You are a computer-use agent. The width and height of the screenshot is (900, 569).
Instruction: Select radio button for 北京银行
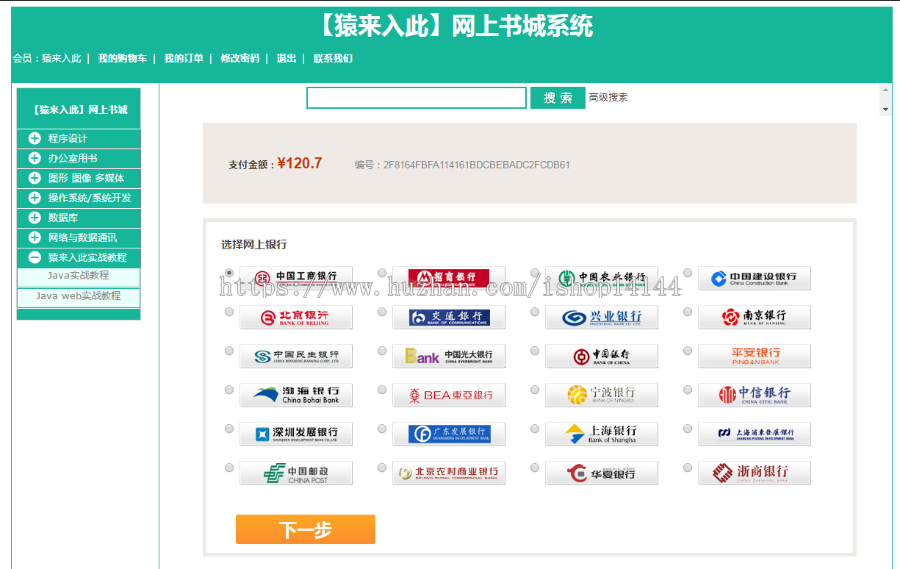[x=229, y=311]
